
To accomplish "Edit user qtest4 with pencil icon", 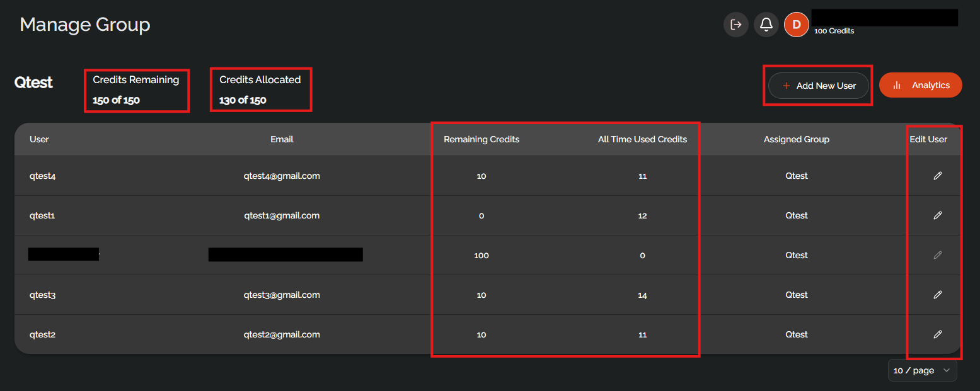I will click(938, 176).
